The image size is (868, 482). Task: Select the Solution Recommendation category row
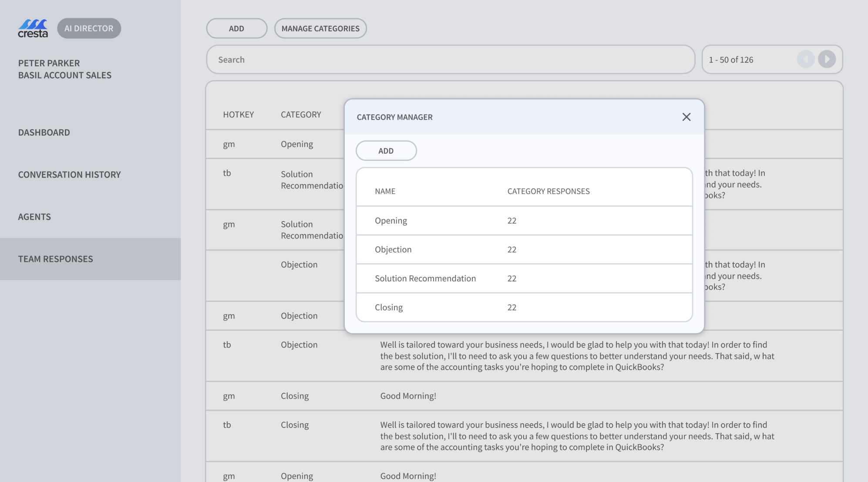[524, 278]
